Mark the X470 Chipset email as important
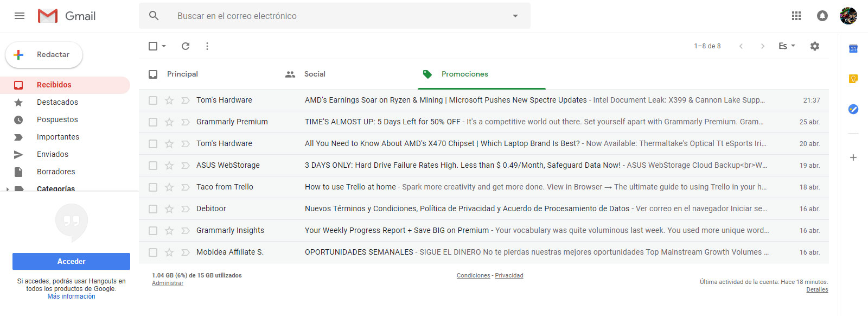 click(186, 144)
